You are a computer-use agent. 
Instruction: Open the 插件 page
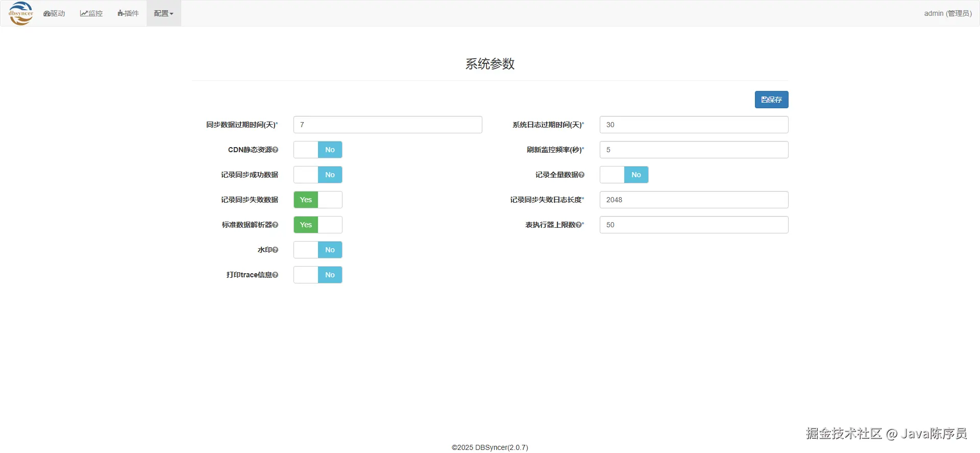[x=128, y=13]
